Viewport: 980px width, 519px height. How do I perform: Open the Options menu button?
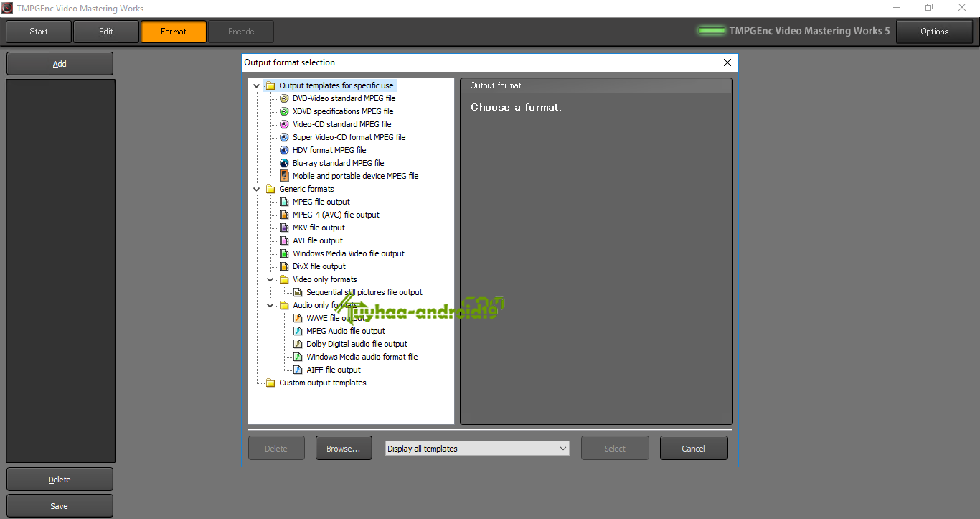click(x=935, y=32)
